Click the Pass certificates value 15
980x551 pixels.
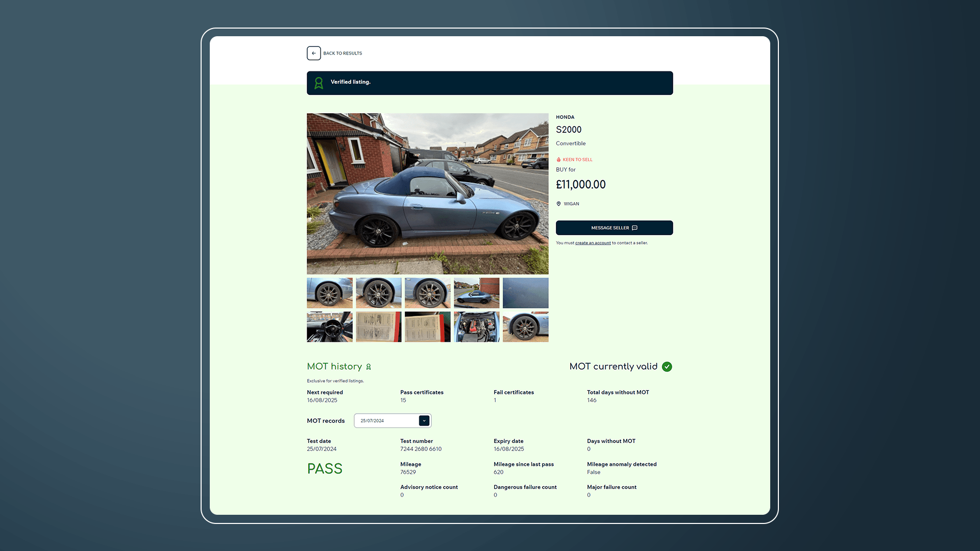(403, 400)
